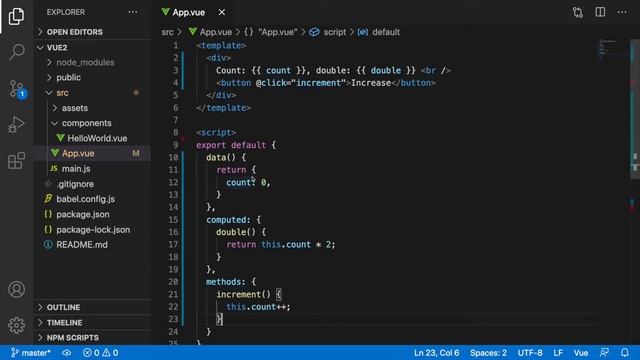Open the Explorer view icon
The image size is (640, 360).
pyautogui.click(x=16, y=16)
